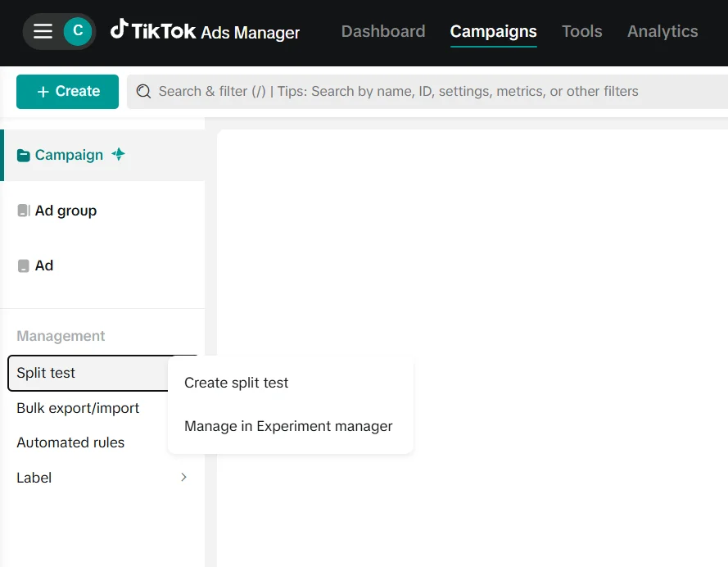Open Bulk export/import under Management
The image size is (728, 567).
coord(78,408)
